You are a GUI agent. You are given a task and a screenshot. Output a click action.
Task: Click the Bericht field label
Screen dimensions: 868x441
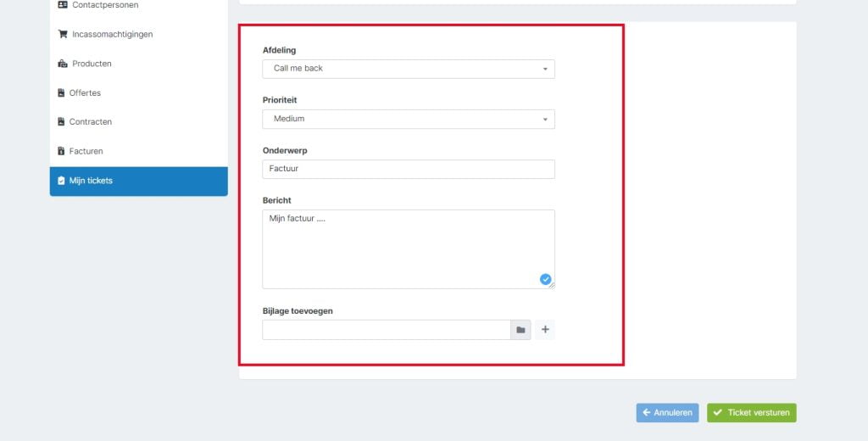tap(277, 200)
